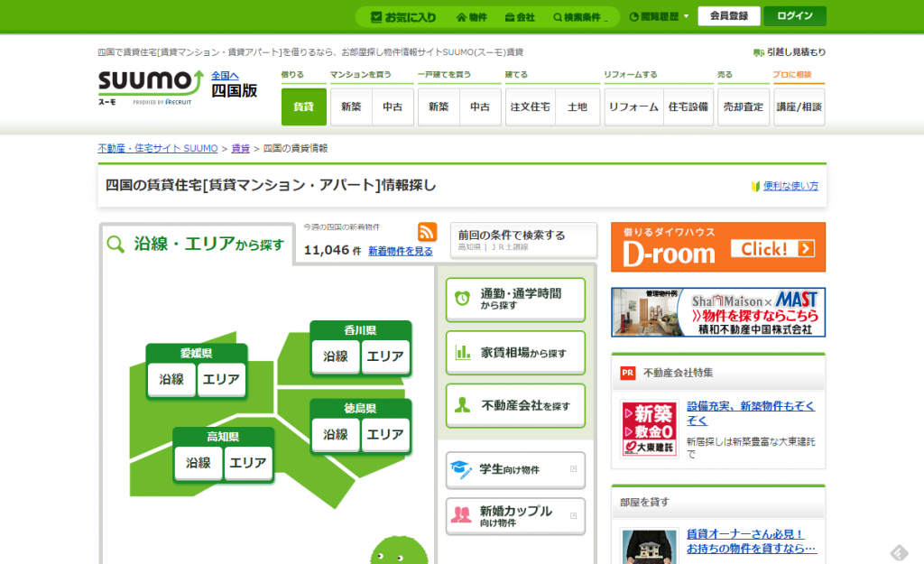Click the clock icon for 通勤・通学時間
924x564 pixels.
coord(462,299)
